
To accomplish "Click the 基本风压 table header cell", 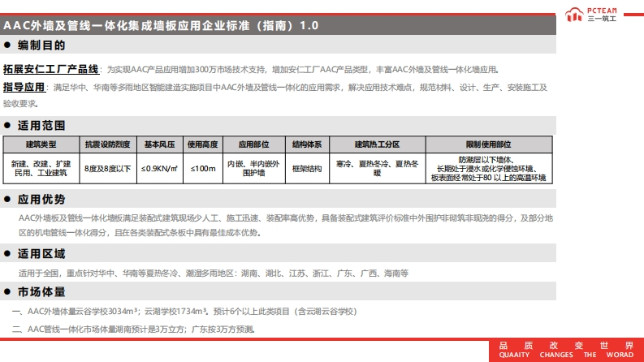I will (x=159, y=144).
